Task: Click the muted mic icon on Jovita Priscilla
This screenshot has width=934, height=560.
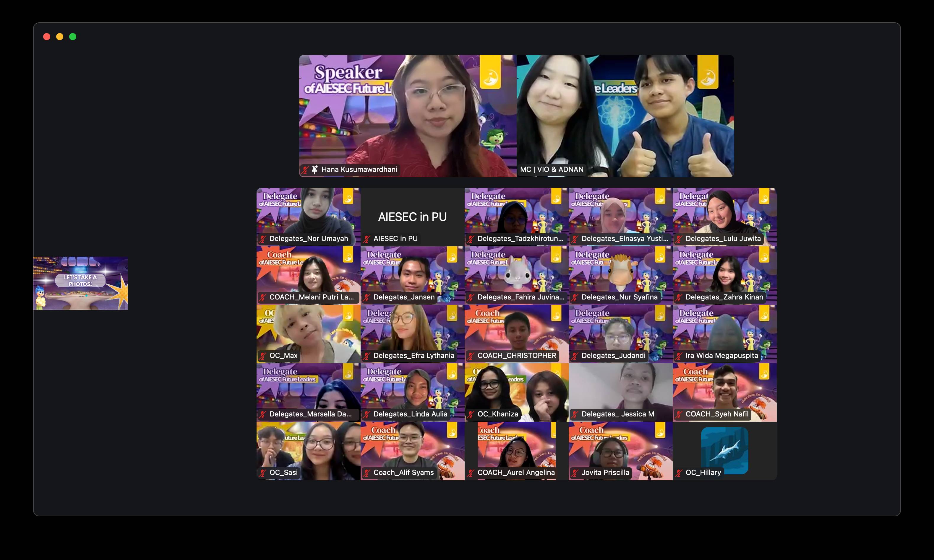Action: point(575,473)
